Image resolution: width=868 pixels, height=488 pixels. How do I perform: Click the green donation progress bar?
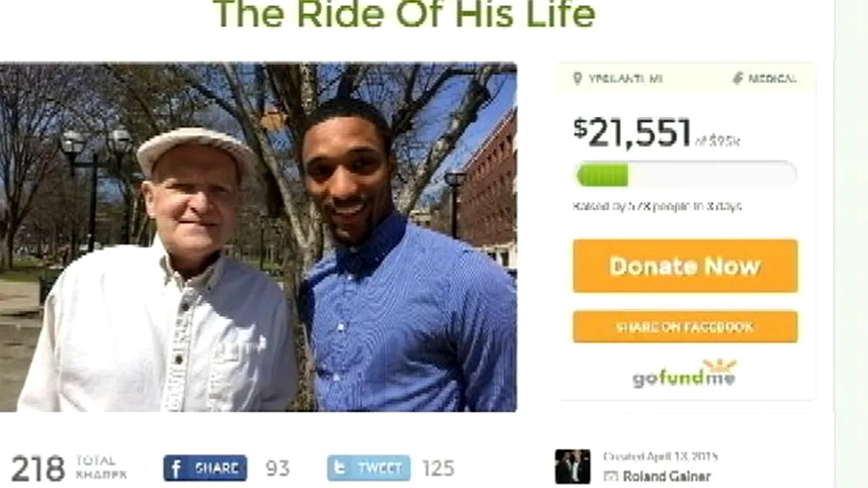pyautogui.click(x=686, y=175)
